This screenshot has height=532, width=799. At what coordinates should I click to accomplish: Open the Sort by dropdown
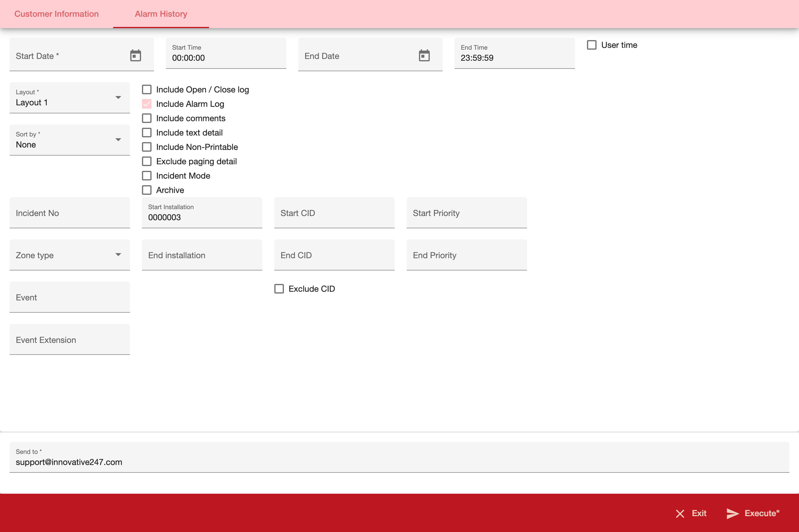(69, 140)
